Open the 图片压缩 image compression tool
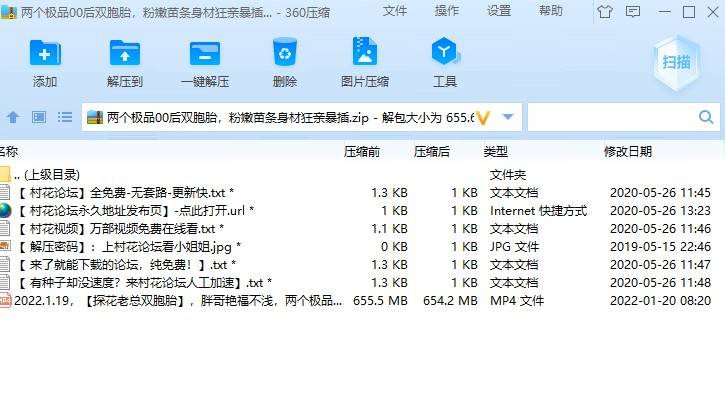725x413 pixels. [365, 62]
